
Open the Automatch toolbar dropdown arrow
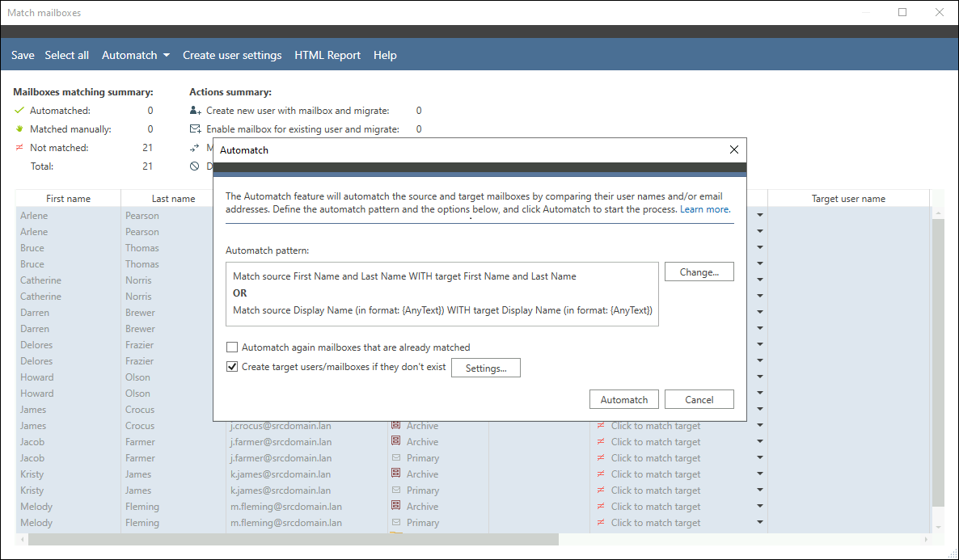pos(167,56)
